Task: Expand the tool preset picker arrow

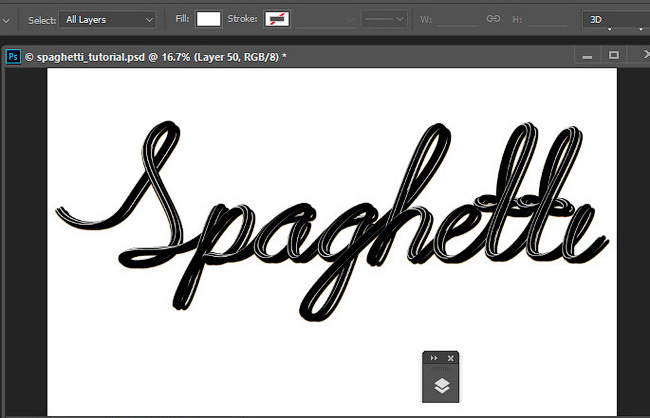Action: point(6,20)
